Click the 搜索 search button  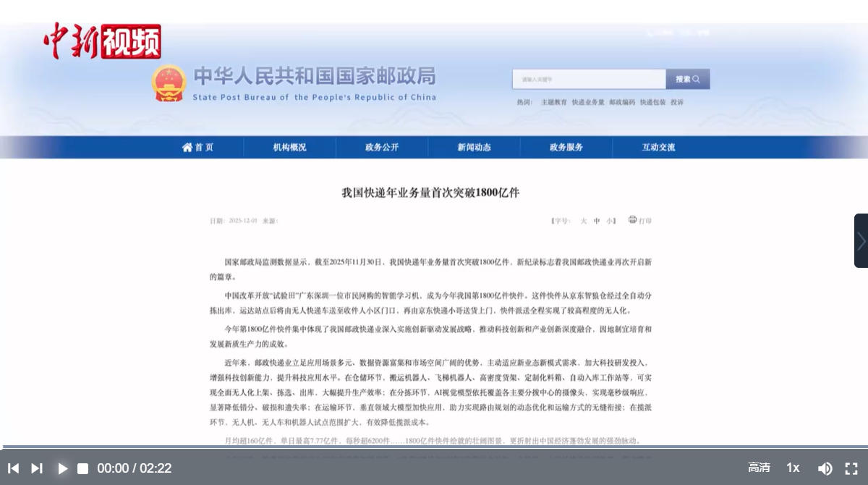coord(688,79)
